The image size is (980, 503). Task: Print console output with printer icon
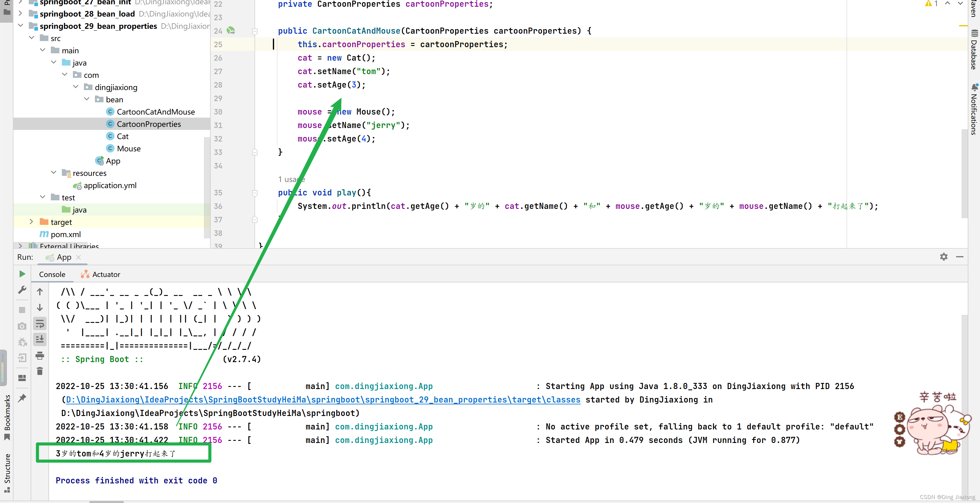click(40, 355)
